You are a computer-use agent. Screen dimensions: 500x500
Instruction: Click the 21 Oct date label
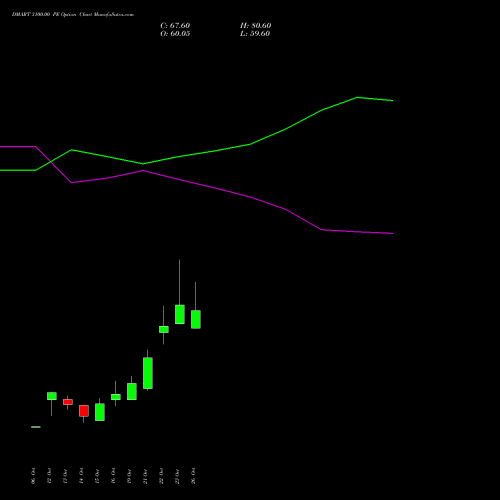[145, 476]
